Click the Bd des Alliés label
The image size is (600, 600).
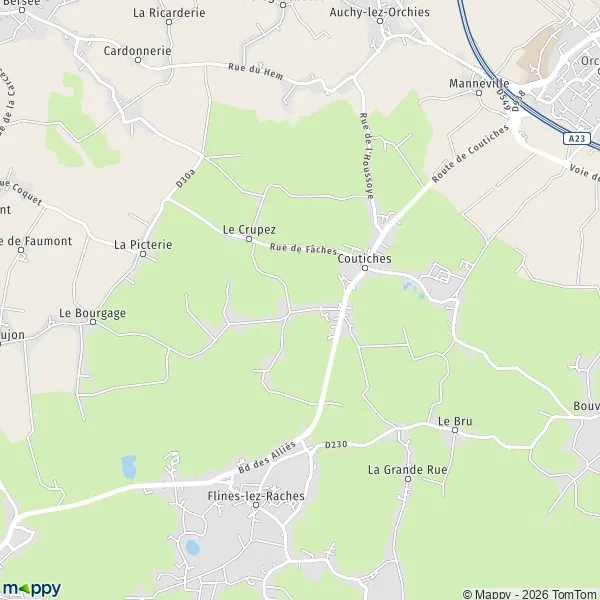point(267,457)
